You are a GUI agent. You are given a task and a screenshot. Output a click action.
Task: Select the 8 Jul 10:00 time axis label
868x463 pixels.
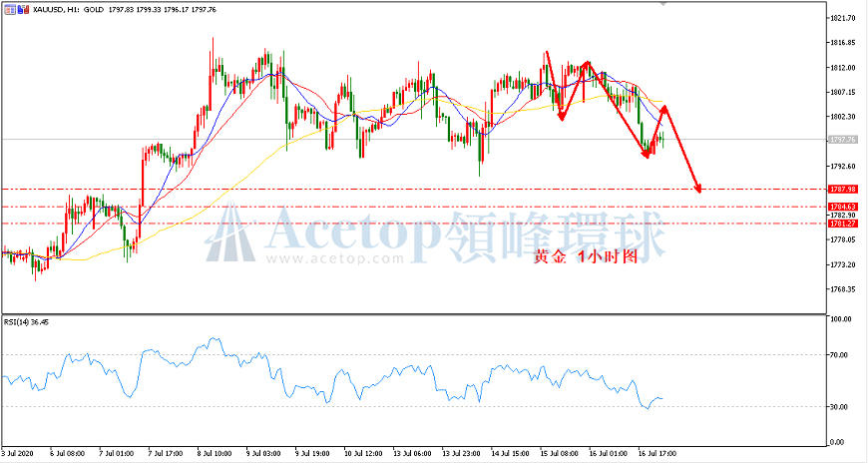click(216, 454)
